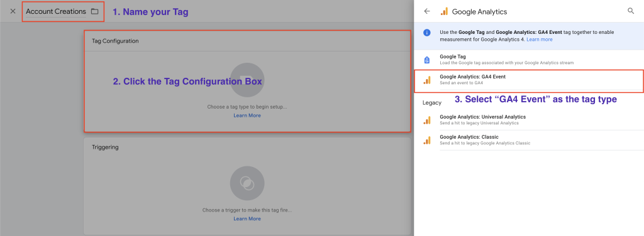This screenshot has width=644, height=236.
Task: Click the GA4 Event analytics bar icon
Action: point(427,80)
